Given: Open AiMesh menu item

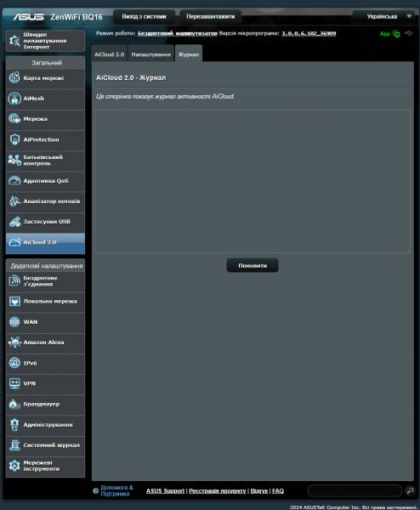Looking at the screenshot, I should (45, 99).
